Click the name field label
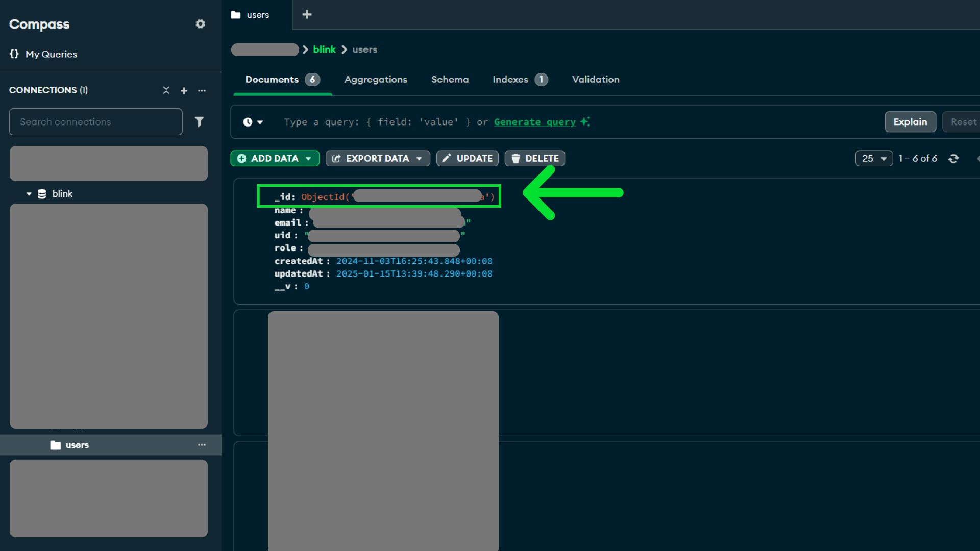This screenshot has height=551, width=980. 285,211
